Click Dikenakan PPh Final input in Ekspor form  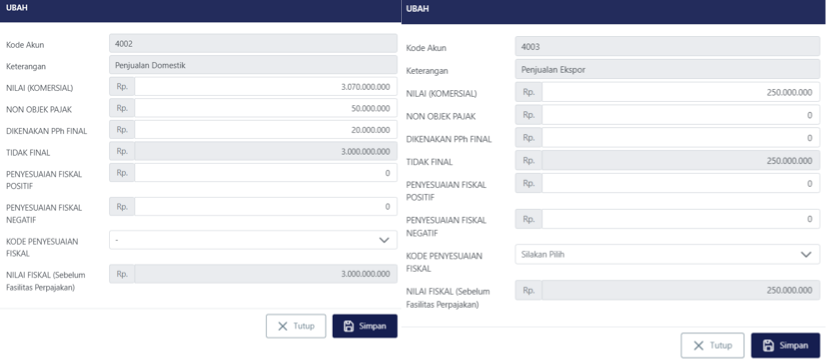click(x=681, y=138)
